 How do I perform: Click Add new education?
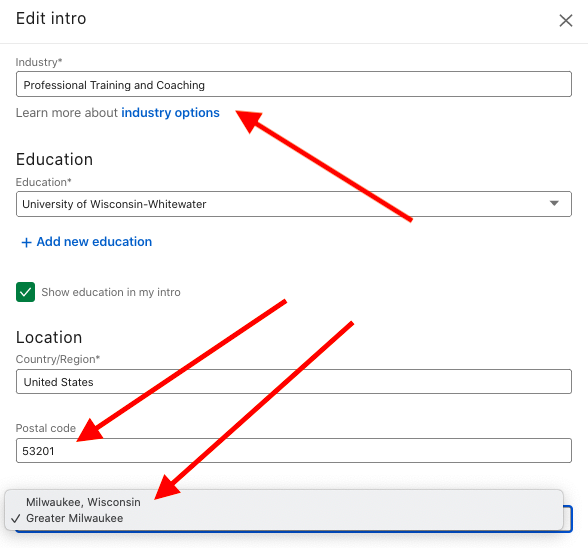click(x=94, y=242)
